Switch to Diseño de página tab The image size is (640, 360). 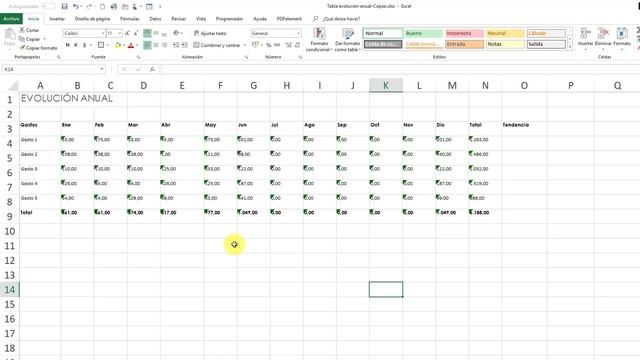[93, 19]
